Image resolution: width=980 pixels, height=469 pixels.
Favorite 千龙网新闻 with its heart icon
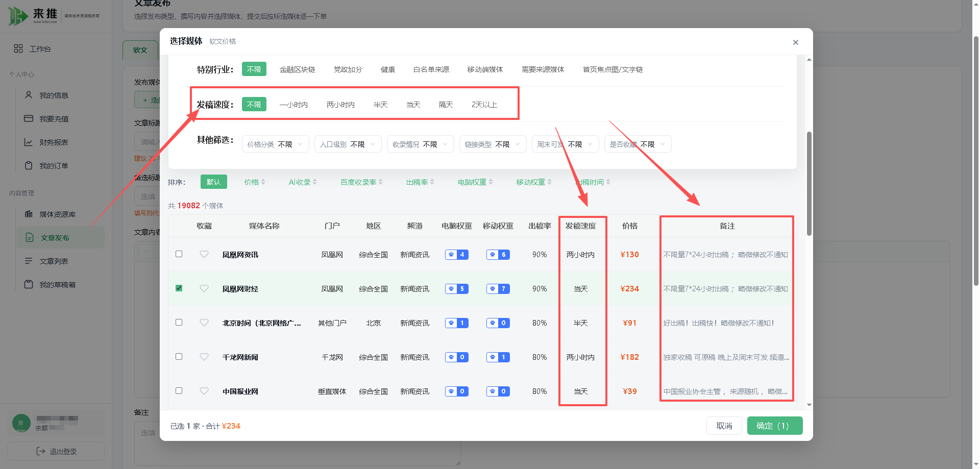pos(204,357)
